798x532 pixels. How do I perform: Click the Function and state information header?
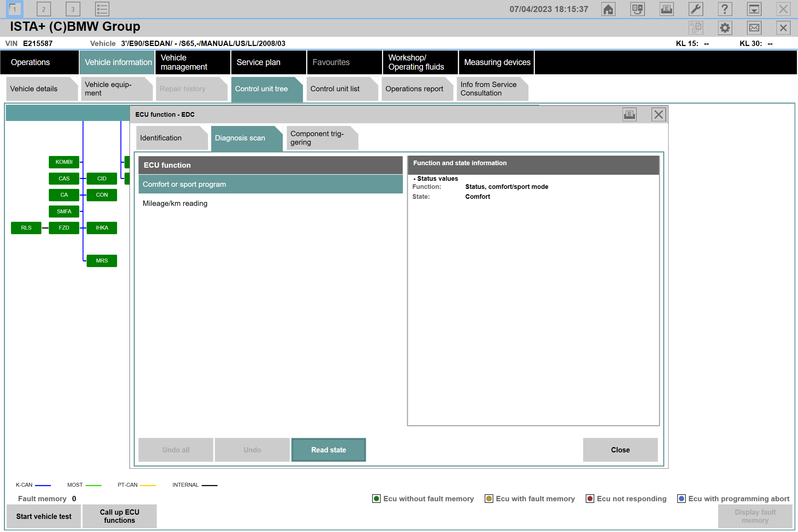click(533, 165)
